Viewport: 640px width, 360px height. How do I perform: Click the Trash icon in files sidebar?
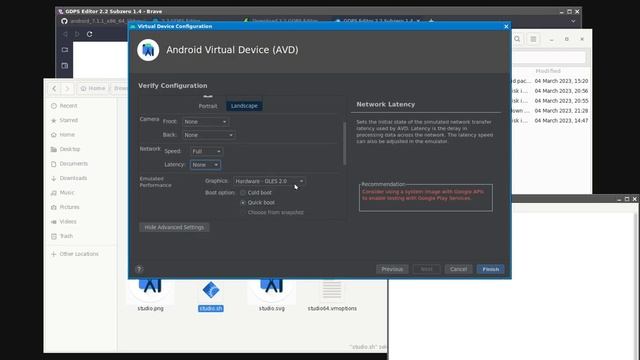click(x=53, y=236)
